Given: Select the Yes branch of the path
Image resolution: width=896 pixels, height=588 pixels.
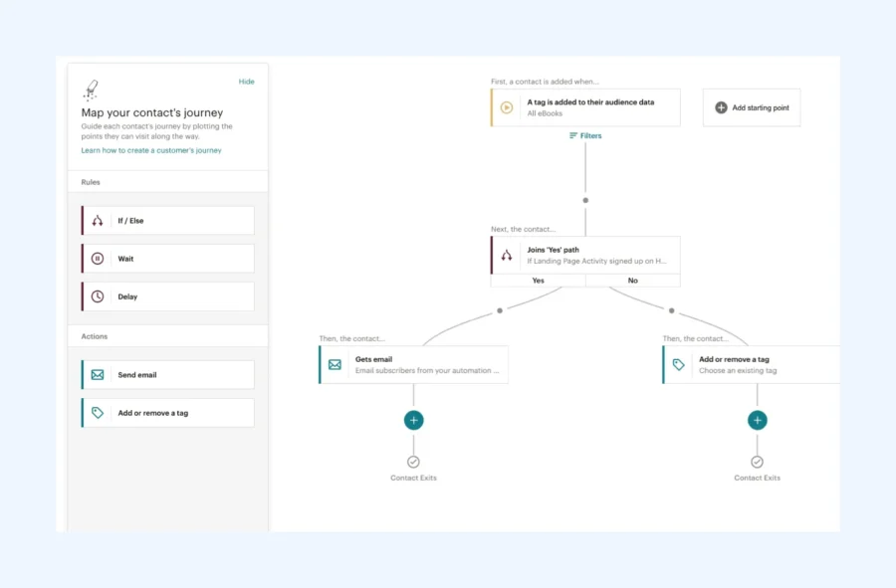Looking at the screenshot, I should click(x=539, y=281).
